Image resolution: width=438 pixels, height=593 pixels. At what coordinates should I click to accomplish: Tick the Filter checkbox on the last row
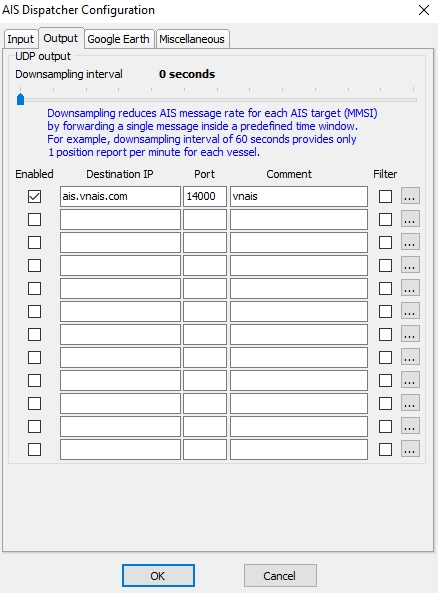pos(385,450)
